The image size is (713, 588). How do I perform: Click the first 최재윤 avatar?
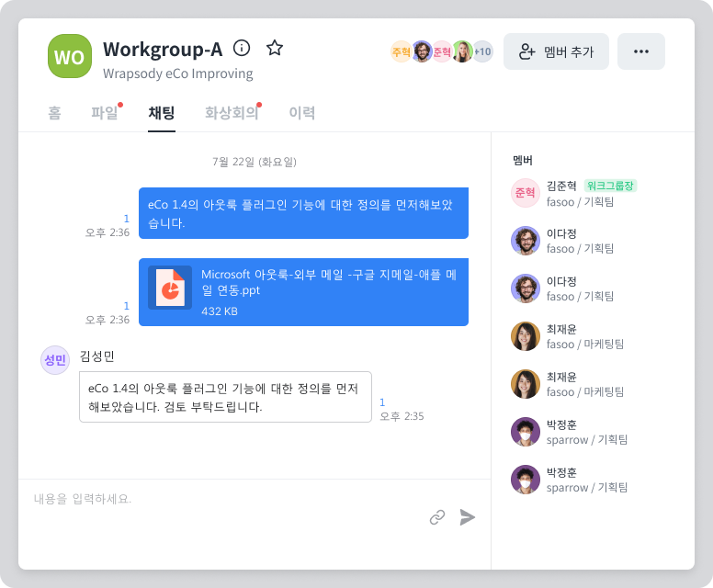coord(526,336)
